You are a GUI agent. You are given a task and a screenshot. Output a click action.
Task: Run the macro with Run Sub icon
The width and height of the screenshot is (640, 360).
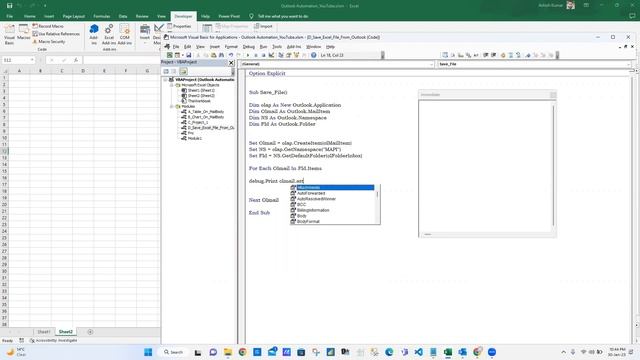[x=248, y=55]
